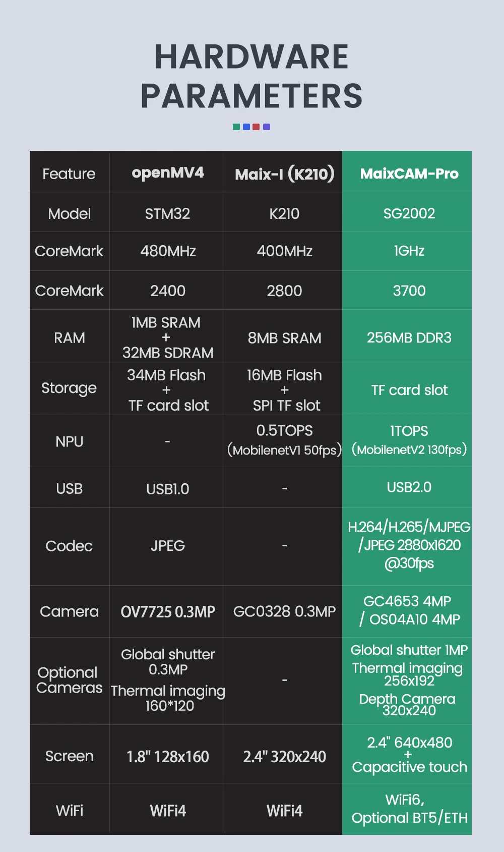Click the GC0328 0.3MP camera cell
Screen dimensions: 504x852
(285, 612)
